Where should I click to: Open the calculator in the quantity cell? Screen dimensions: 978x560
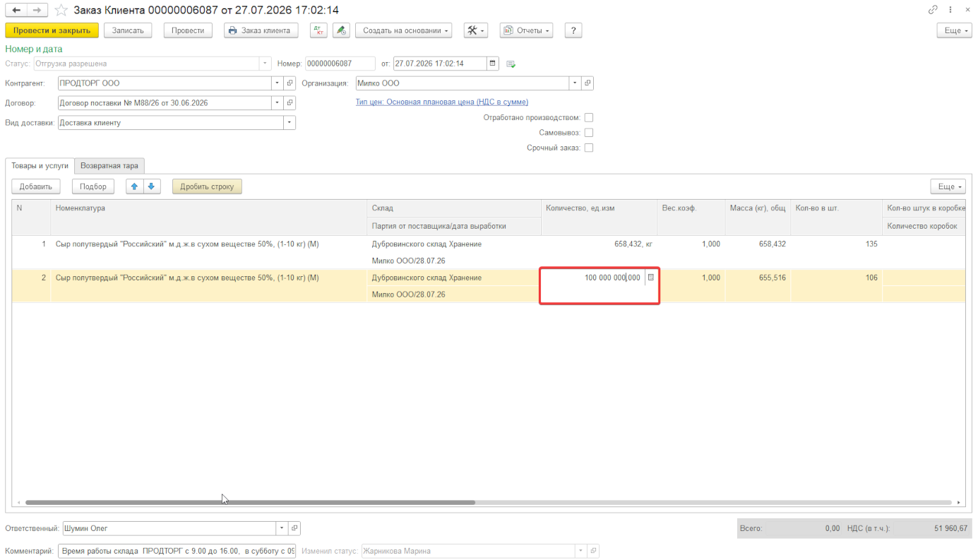[x=651, y=278]
